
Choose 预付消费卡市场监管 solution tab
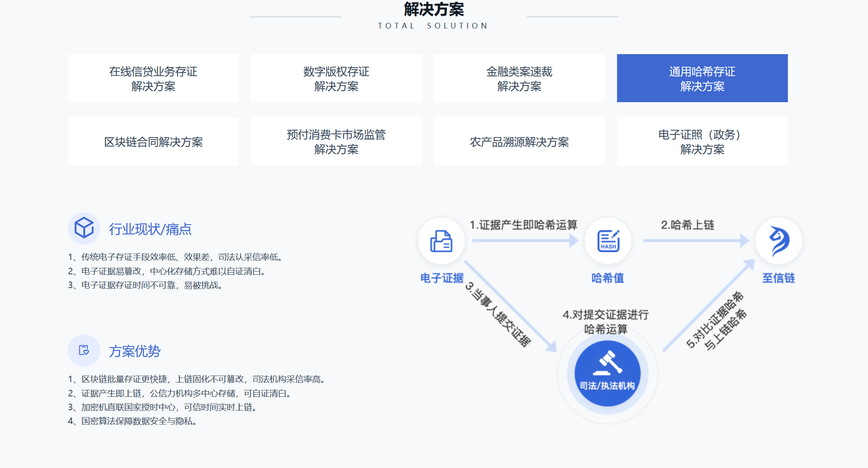336,141
